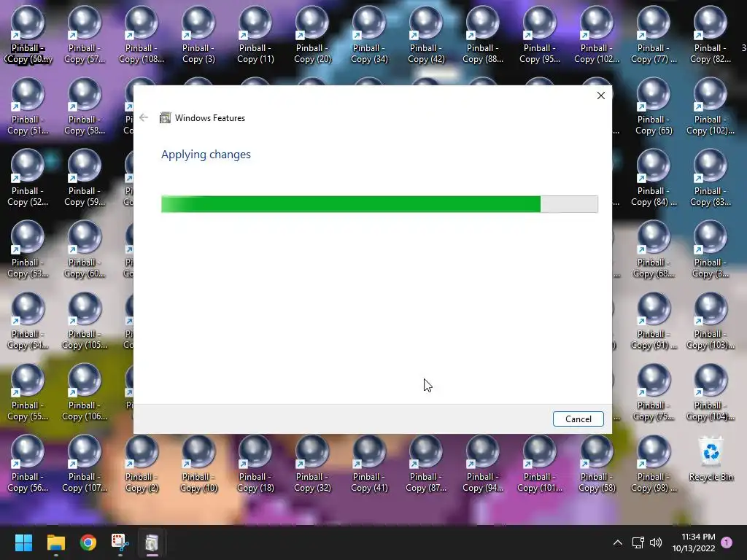Select Pinball - Copy (11) shortcut

(x=255, y=36)
